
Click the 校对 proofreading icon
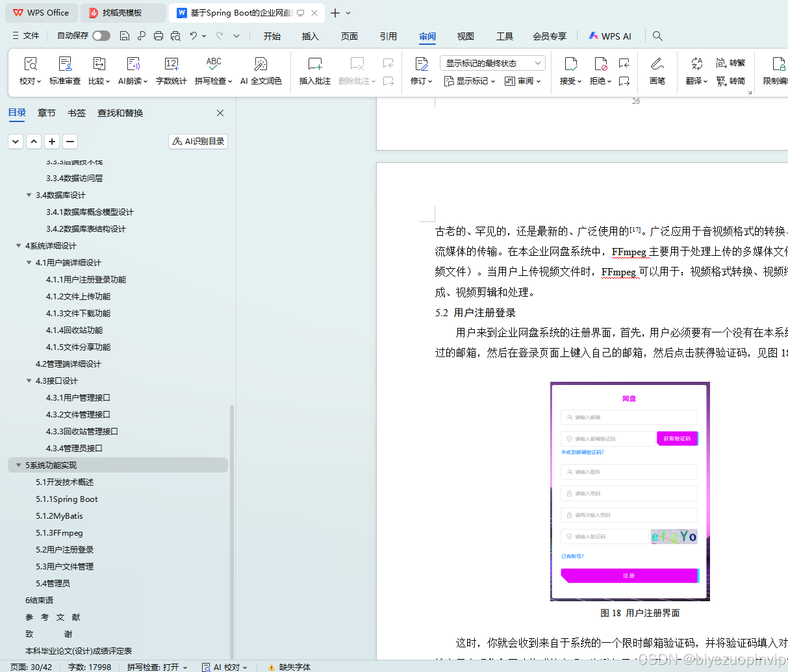tap(31, 64)
